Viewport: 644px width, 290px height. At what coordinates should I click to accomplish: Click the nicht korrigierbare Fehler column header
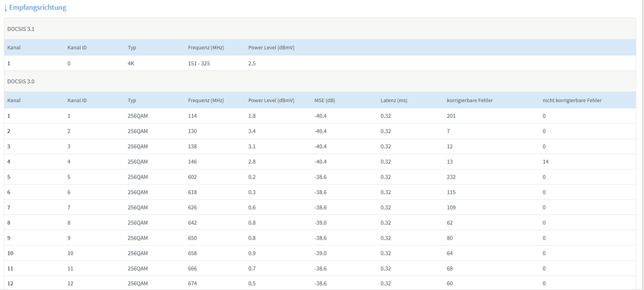(x=572, y=101)
